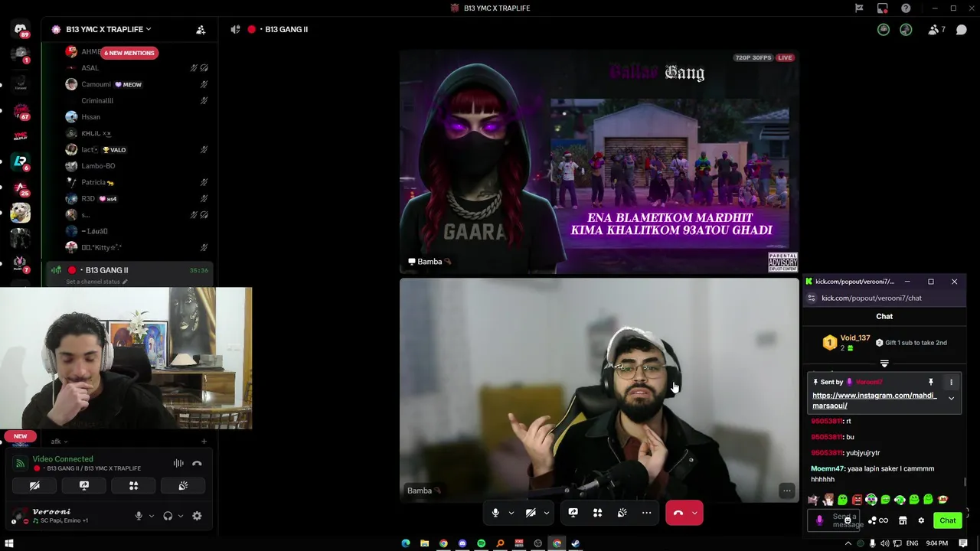
Task: Share your screen from call control bar
Action: (x=573, y=513)
